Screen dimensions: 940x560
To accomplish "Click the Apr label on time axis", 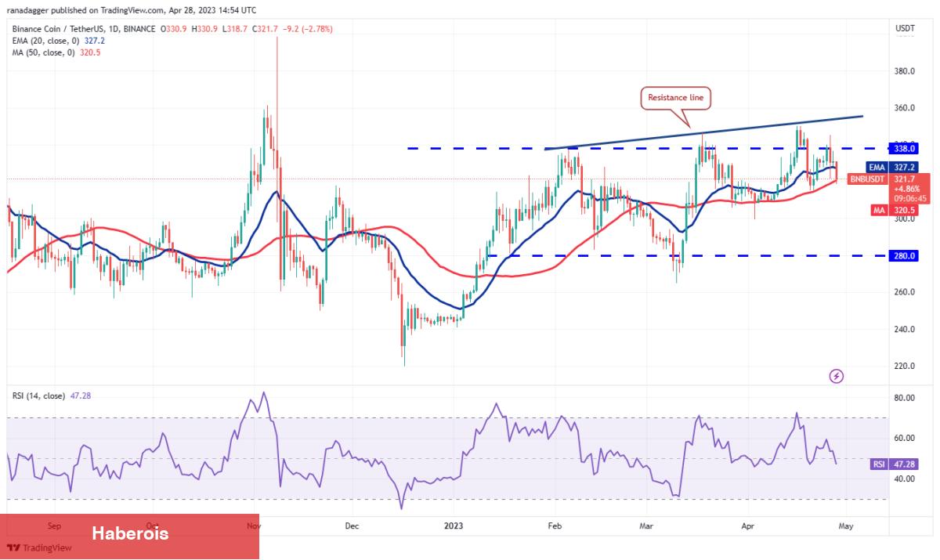I will tap(748, 526).
